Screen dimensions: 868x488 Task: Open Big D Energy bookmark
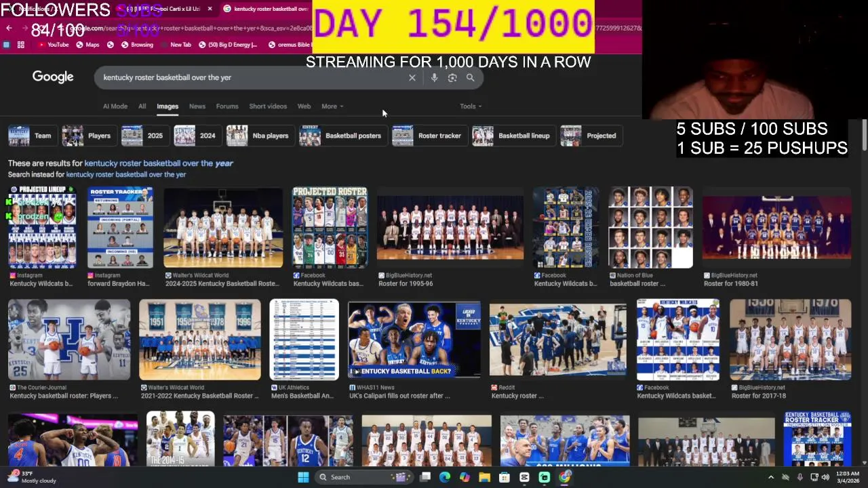(228, 45)
